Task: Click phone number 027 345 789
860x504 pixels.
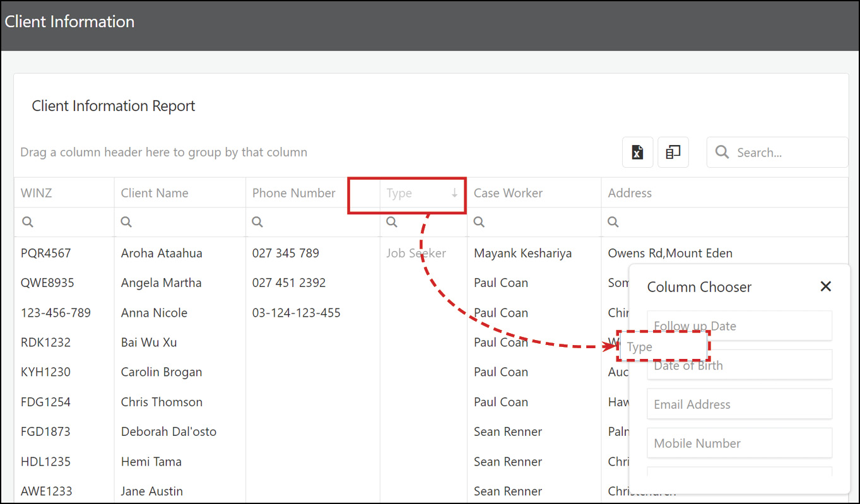Action: point(286,253)
